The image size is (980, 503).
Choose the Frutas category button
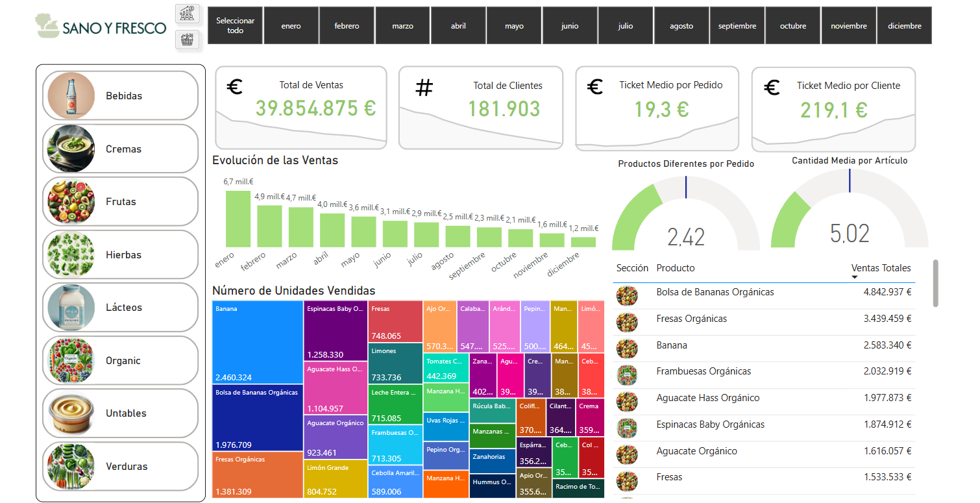(120, 202)
